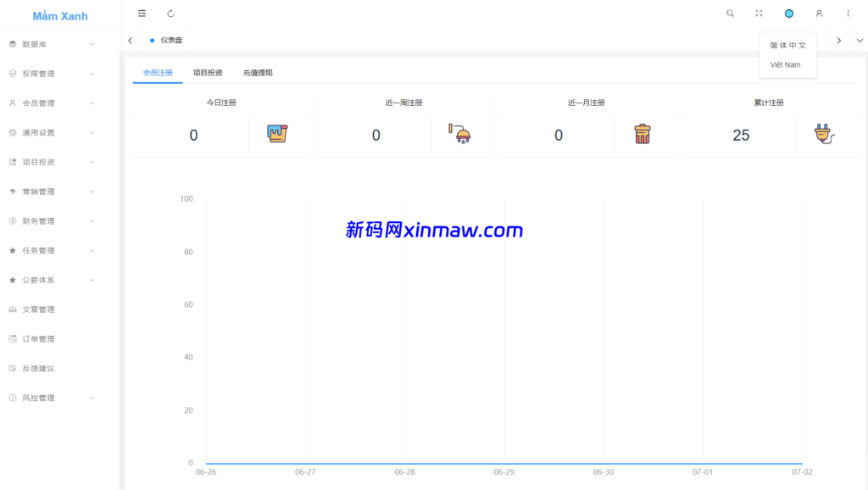The height and width of the screenshot is (490, 868).
Task: Open the search magnifier icon
Action: [x=730, y=14]
